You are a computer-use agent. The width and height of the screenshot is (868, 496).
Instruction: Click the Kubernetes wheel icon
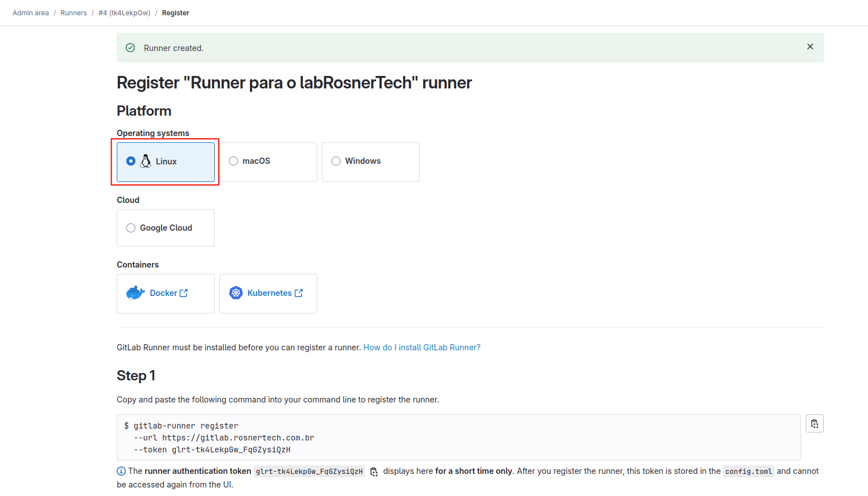click(236, 292)
